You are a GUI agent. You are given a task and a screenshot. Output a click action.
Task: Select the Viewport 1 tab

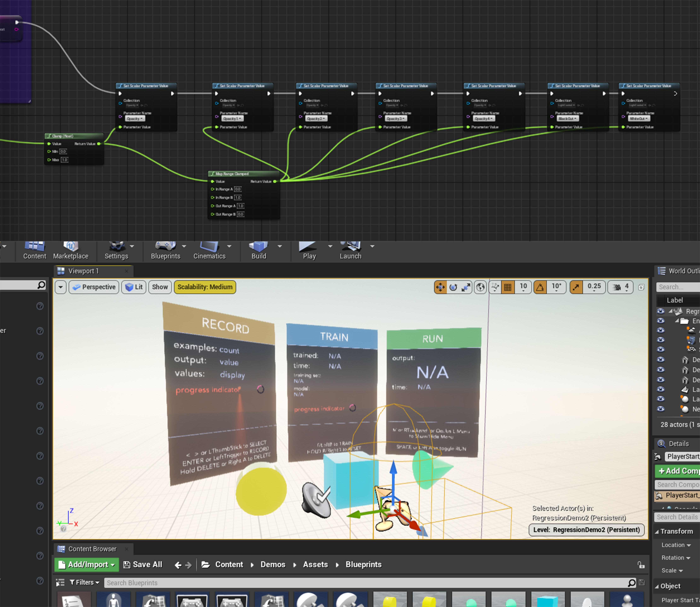83,271
